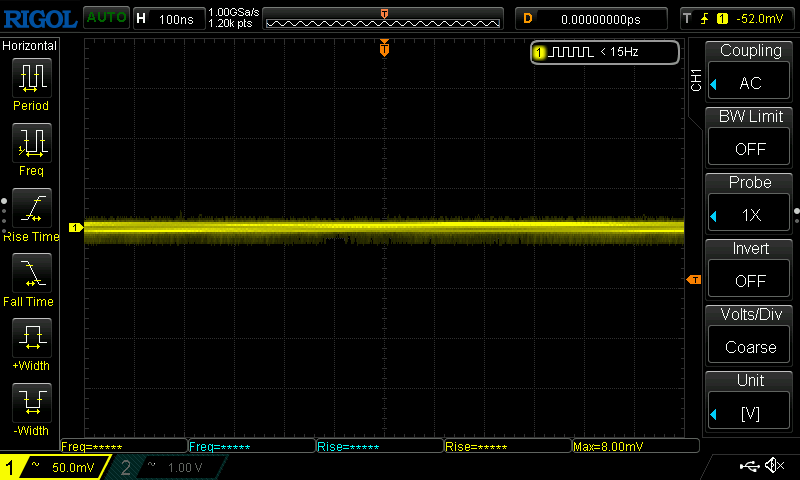Click the cyan Rise=***** measurement result
Screen dimensions: 800x480
380,446
